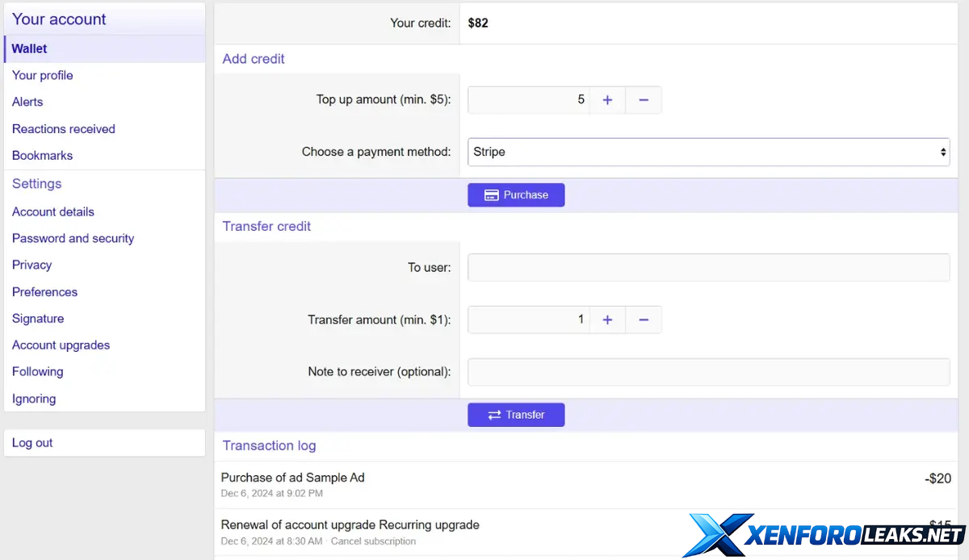Click plus icon beside transfer amount
969x560 pixels.
(x=607, y=320)
